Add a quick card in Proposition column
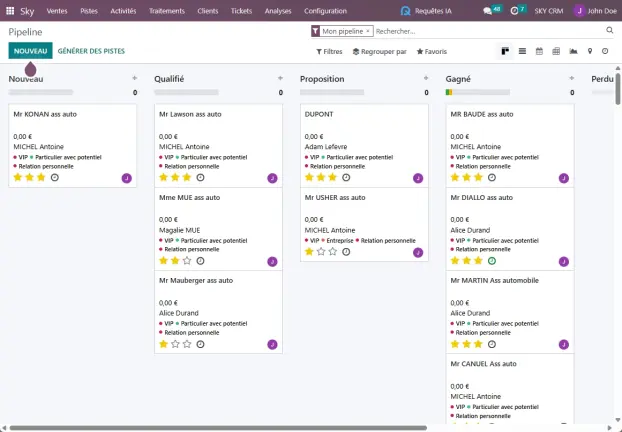Image resolution: width=622 pixels, height=432 pixels. coord(426,78)
